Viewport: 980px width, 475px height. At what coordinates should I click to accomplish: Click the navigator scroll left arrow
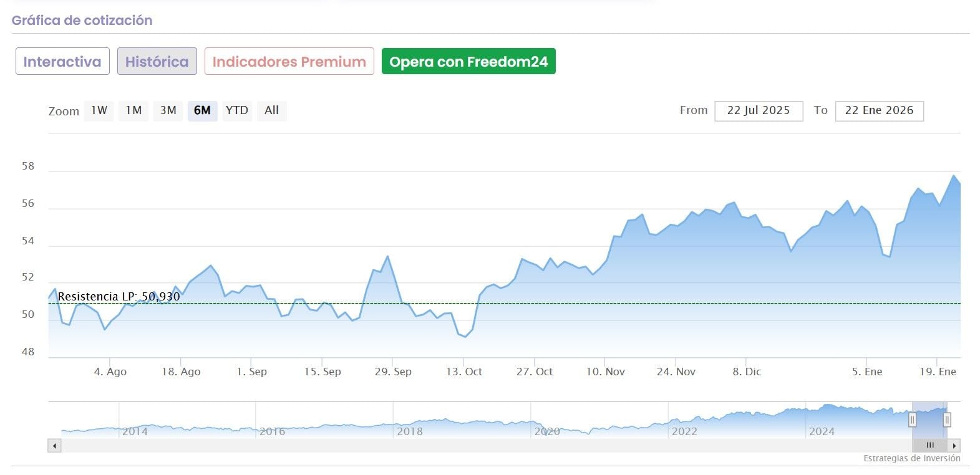[x=55, y=446]
